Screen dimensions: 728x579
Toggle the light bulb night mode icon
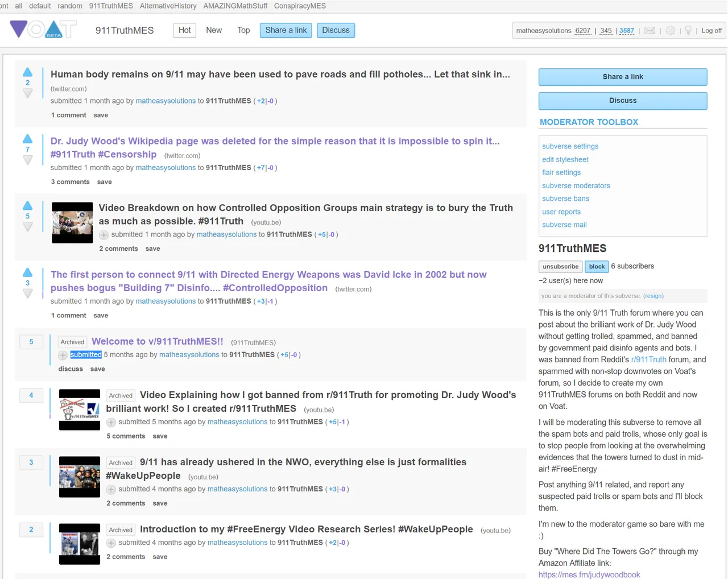point(688,31)
